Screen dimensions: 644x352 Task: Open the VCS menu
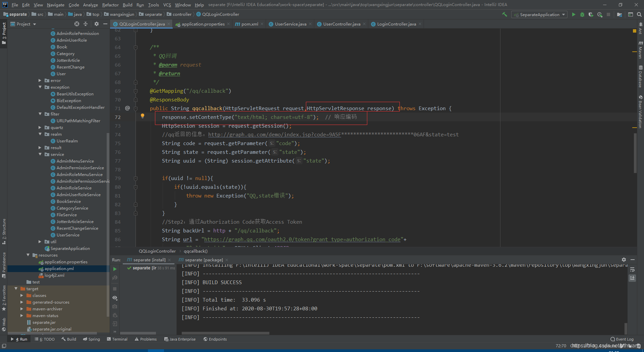(x=167, y=5)
